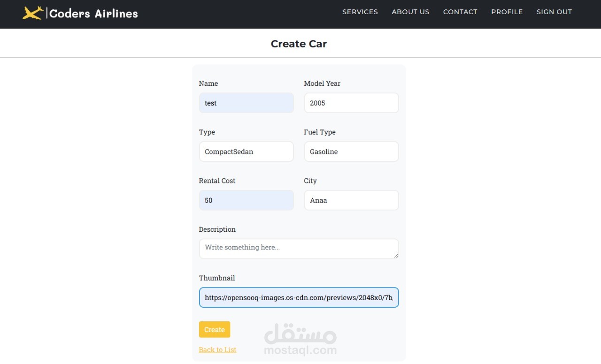Submit the form with Create button
601x364 pixels.
click(x=215, y=330)
